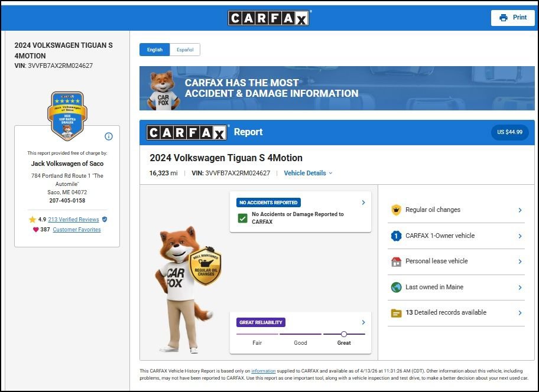Open the 13 Detailed records available row
The height and width of the screenshot is (392, 539).
456,312
